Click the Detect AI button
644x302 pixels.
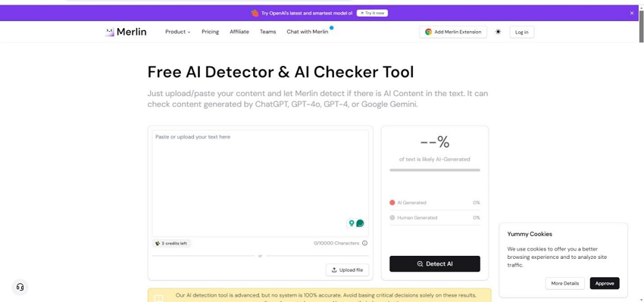[435, 264]
